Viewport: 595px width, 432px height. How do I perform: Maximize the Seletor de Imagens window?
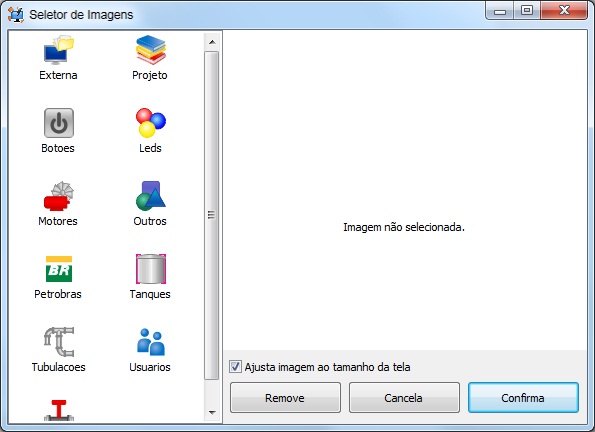[527, 11]
